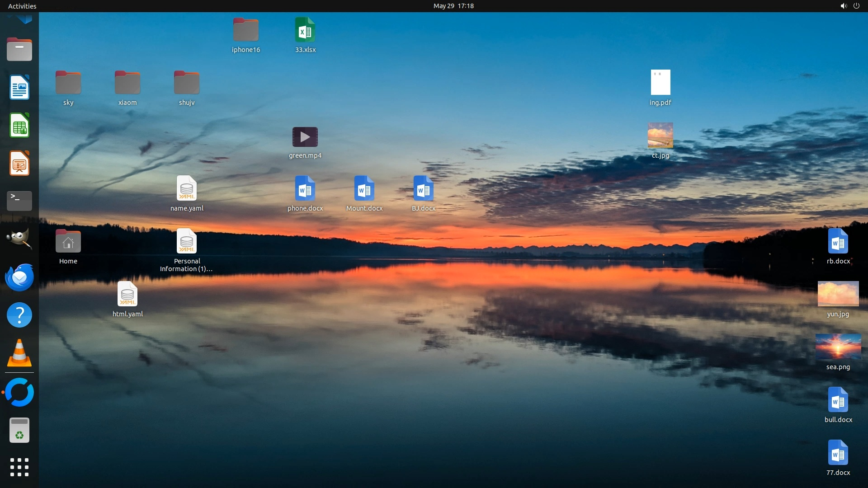868x488 pixels.
Task: Open VLC media player from the dock
Action: coord(19,353)
